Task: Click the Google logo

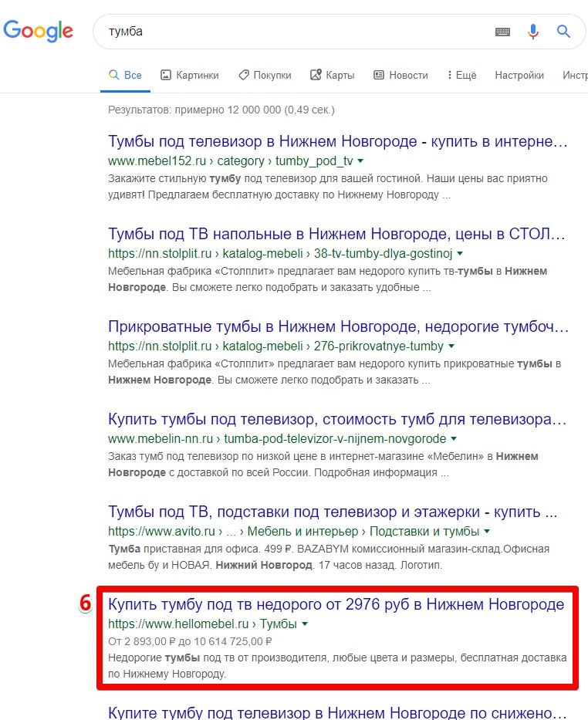Action: pos(39,31)
